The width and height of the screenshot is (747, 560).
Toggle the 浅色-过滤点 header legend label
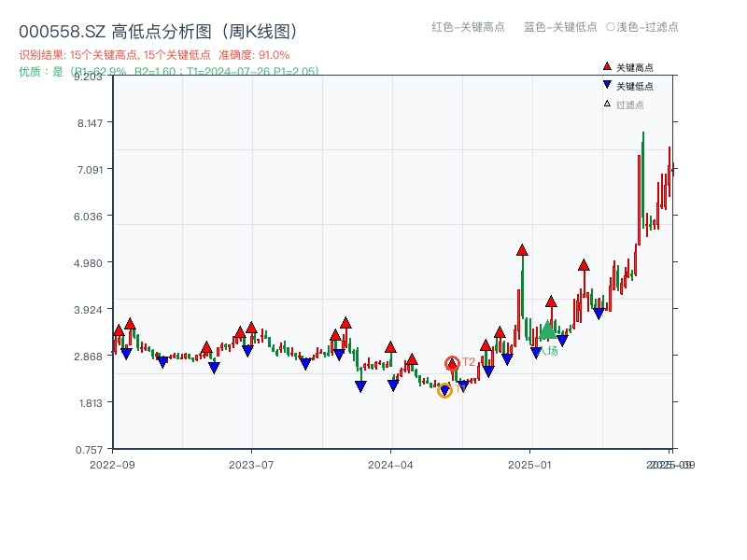[x=647, y=27]
